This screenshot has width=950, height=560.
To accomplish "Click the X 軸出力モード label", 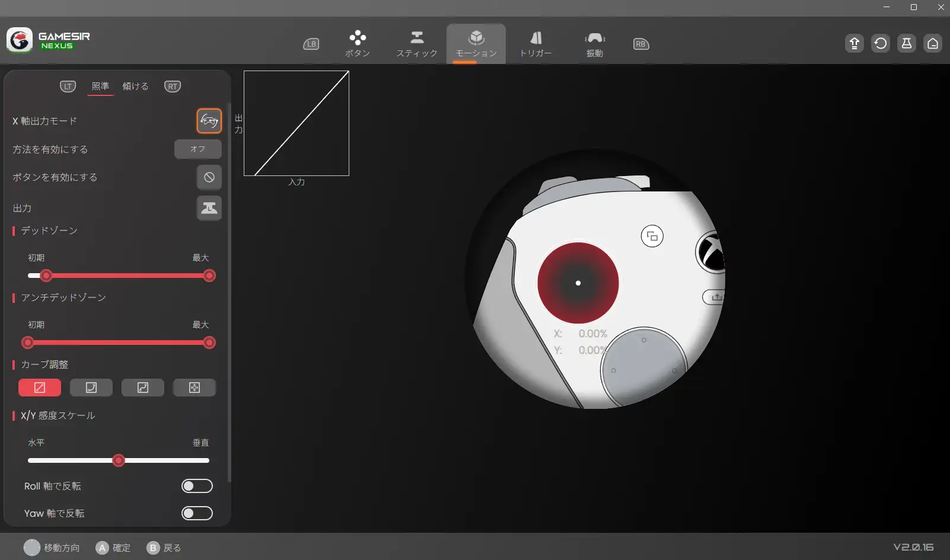I will 45,121.
